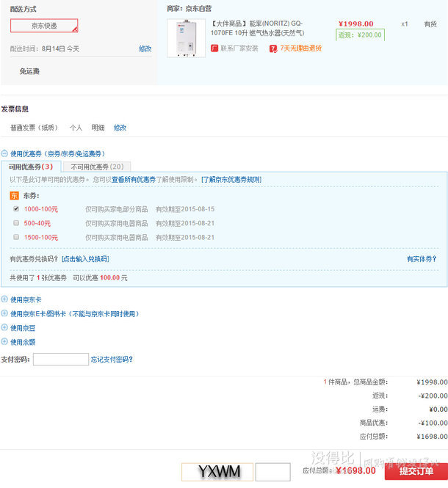This screenshot has width=448, height=488.
Task: Open the NORITZ water heater product thumbnail
Action: 186,38
